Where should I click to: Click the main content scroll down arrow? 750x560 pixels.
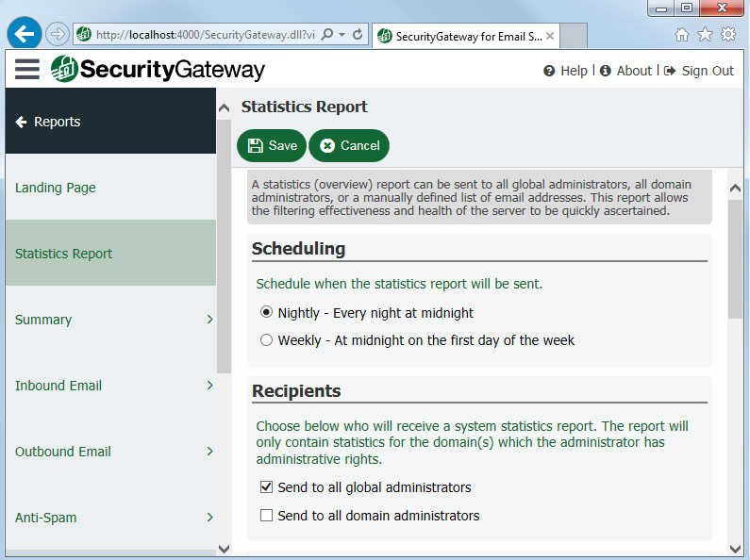click(x=735, y=549)
